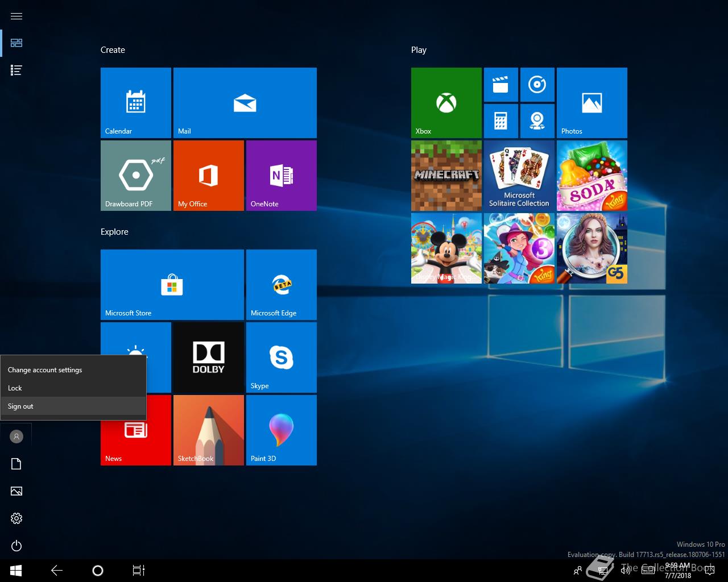Click the Play group heading
The height and width of the screenshot is (582, 728).
pyautogui.click(x=419, y=50)
